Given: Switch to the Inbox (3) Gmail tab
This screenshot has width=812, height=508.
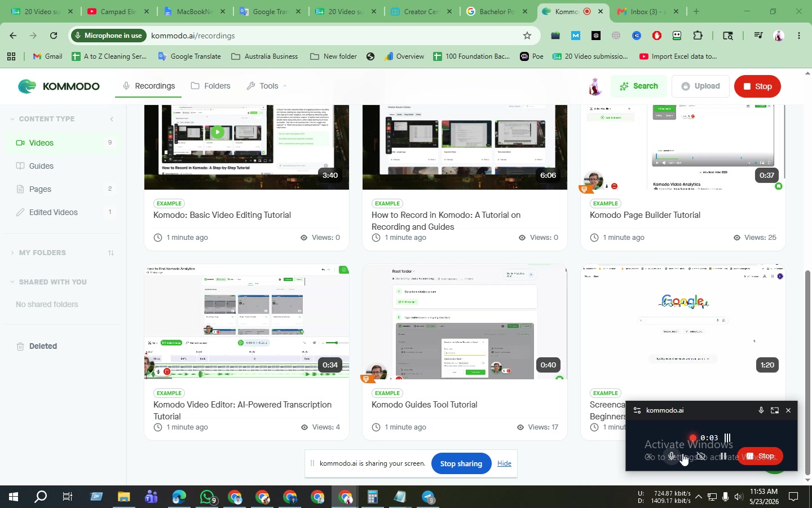Looking at the screenshot, I should click(x=647, y=11).
